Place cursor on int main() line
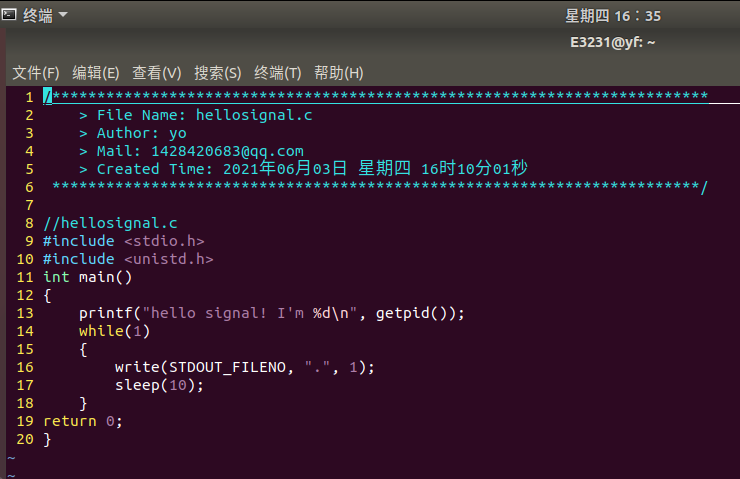Image resolution: width=740 pixels, height=479 pixels. point(87,277)
